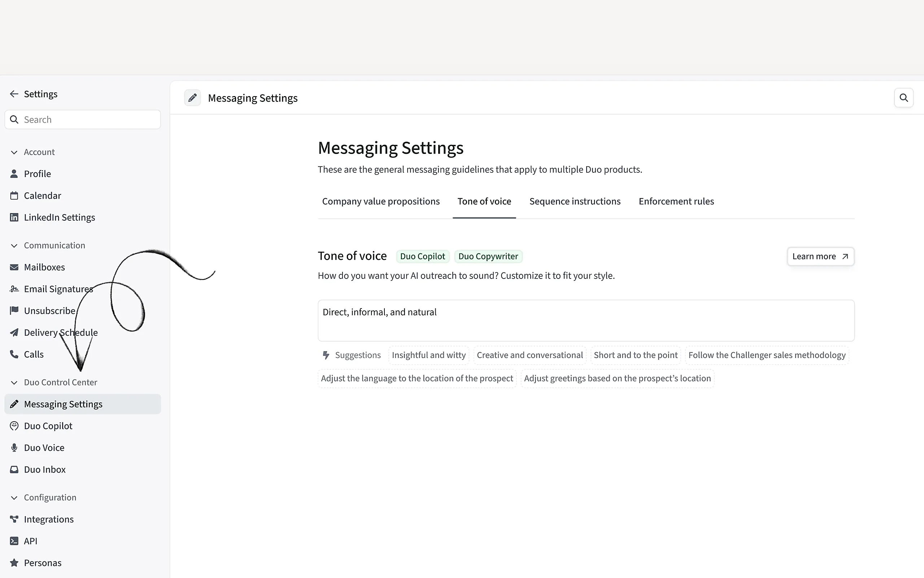Image resolution: width=924 pixels, height=578 pixels.
Task: Switch to Company value propositions tab
Action: (381, 202)
